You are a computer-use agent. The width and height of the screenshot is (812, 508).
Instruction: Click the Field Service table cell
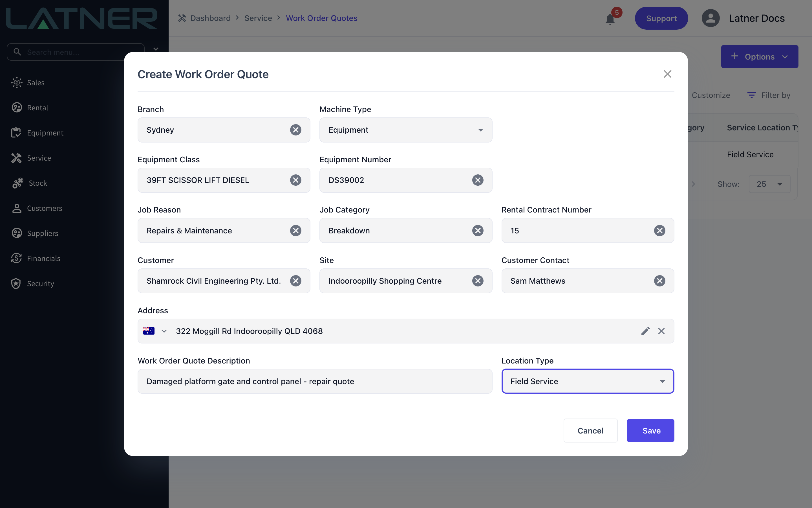(750, 155)
